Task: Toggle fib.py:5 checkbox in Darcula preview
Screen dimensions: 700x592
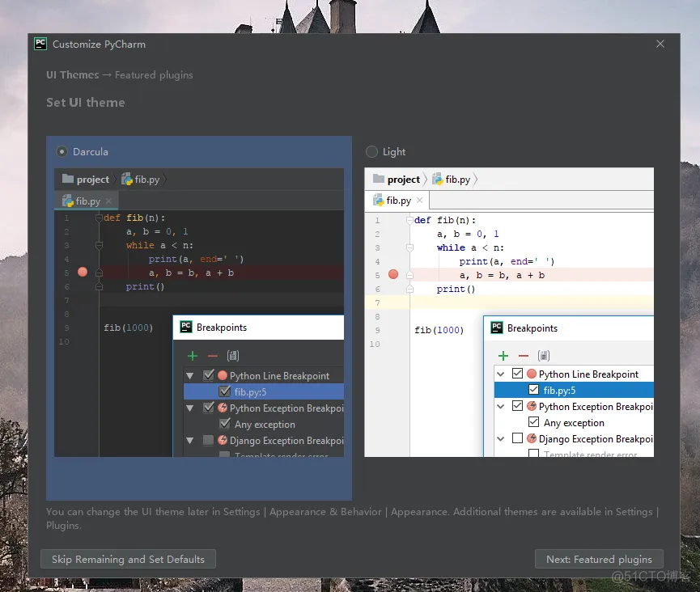Action: coord(225,391)
